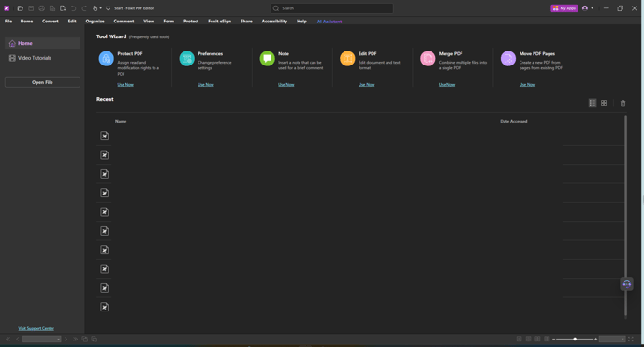Click the Recent list vertical scrollbar
644x347 pixels.
coord(625,216)
